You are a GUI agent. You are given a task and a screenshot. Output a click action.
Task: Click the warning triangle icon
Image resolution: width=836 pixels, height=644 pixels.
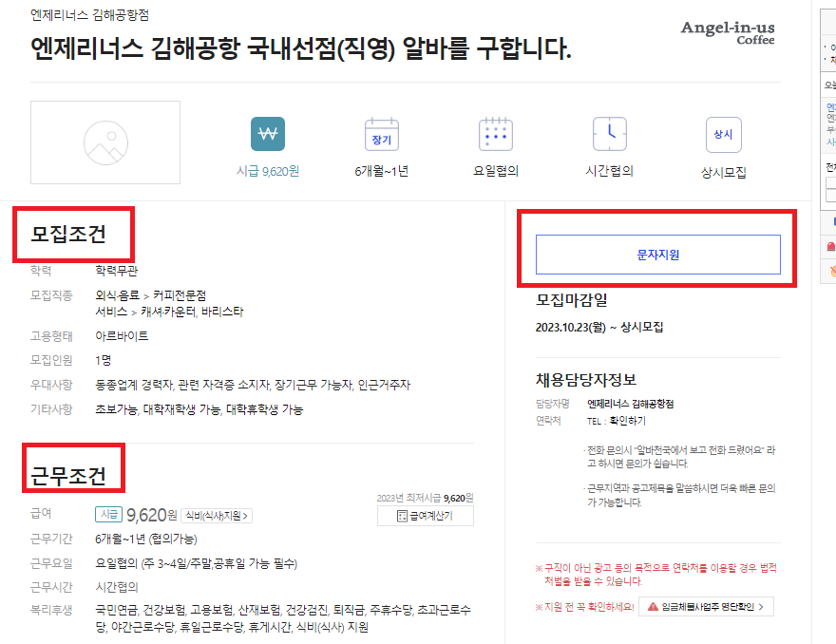653,607
